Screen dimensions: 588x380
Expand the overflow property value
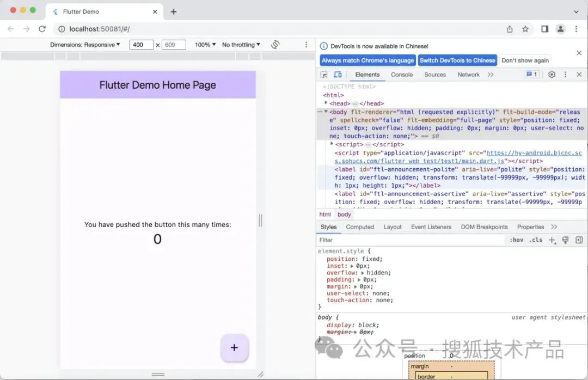coord(363,273)
